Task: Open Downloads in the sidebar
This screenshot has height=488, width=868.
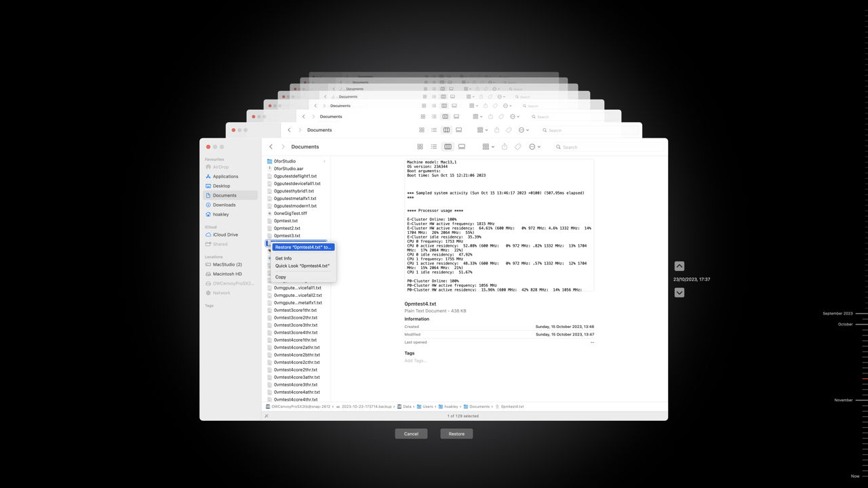Action: pyautogui.click(x=224, y=205)
